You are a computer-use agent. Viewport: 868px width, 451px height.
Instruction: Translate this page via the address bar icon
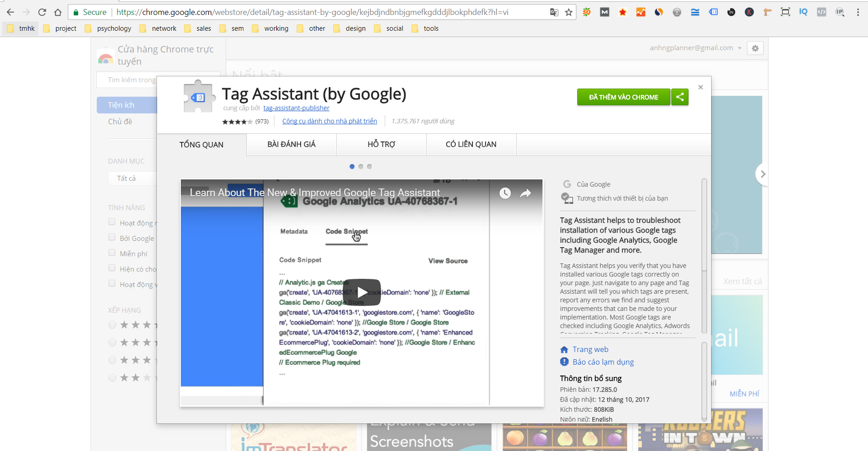click(554, 12)
